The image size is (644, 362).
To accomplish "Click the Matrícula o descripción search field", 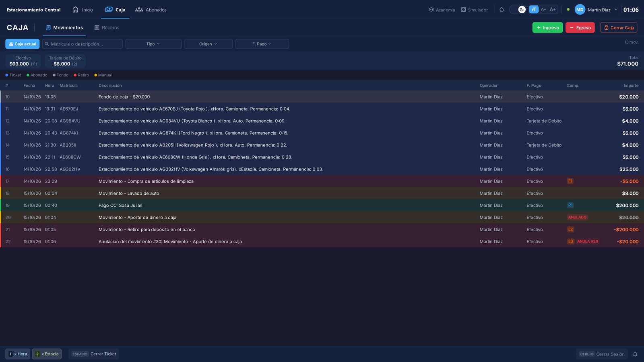I will click(x=83, y=44).
